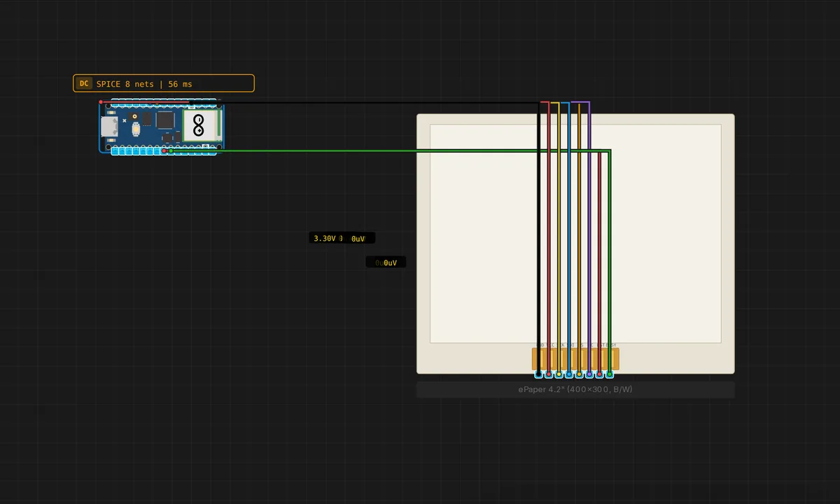
Task: Click the ePaper DC pin with purple wire
Action: pos(589,374)
